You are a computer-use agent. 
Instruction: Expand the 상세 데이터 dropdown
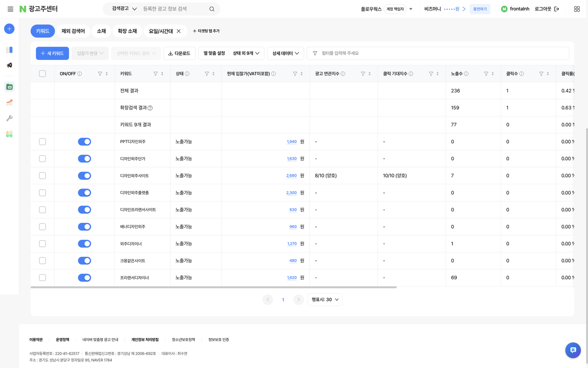click(285, 54)
